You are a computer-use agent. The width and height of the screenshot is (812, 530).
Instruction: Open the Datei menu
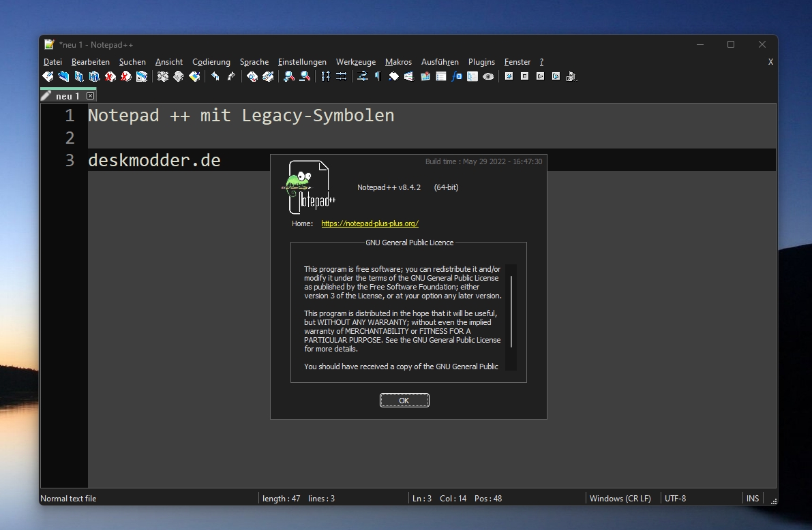click(52, 62)
